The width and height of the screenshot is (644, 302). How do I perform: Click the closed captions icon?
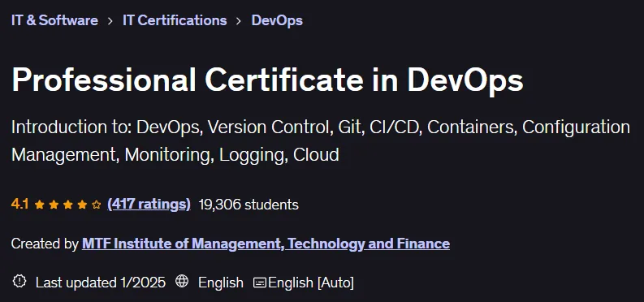coord(260,283)
